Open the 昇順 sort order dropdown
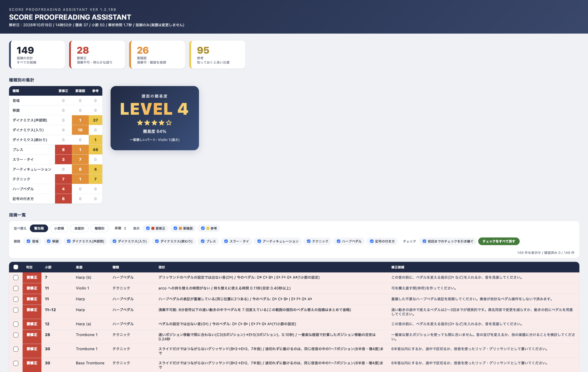Image resolution: width=588 pixels, height=372 pixels. [120, 228]
